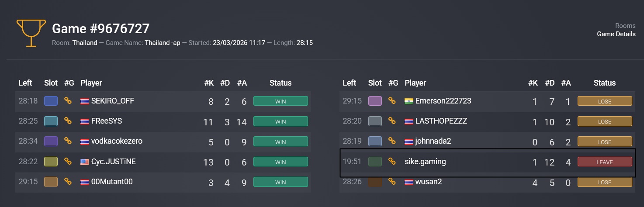Click the Thailand room name link
This screenshot has height=207, width=644.
point(85,43)
